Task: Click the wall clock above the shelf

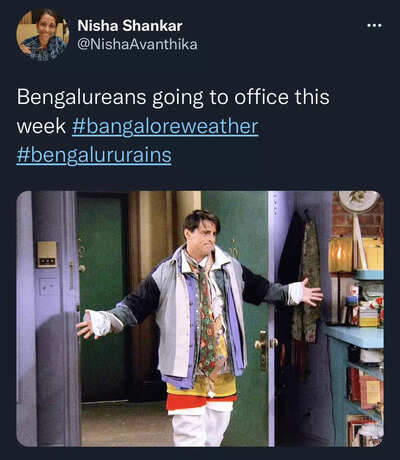Action: 358,201
